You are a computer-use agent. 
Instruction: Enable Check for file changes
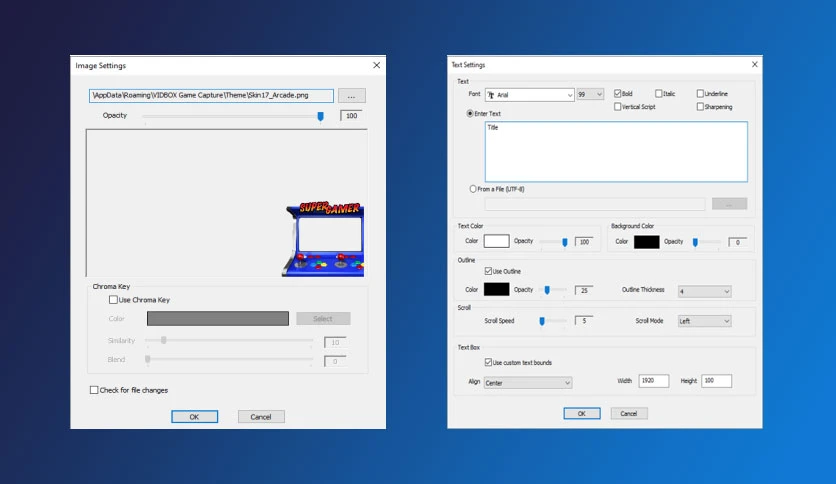click(x=94, y=390)
